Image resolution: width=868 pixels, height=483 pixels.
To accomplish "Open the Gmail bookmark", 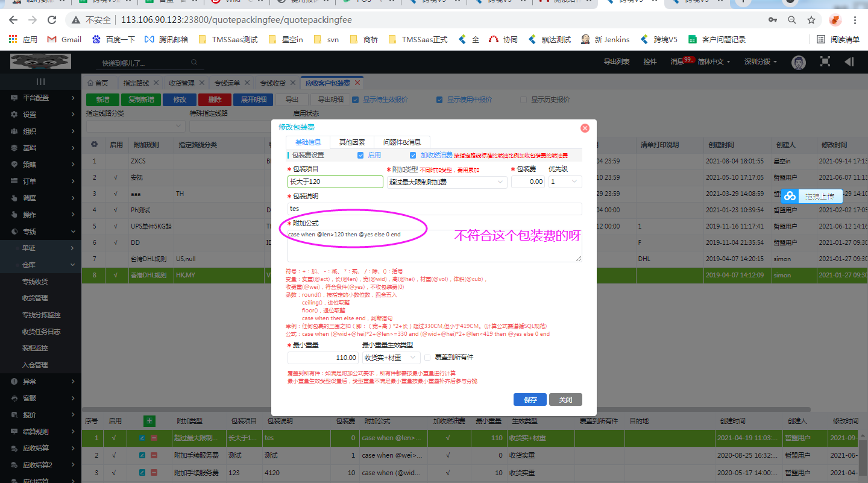I will pyautogui.click(x=64, y=39).
